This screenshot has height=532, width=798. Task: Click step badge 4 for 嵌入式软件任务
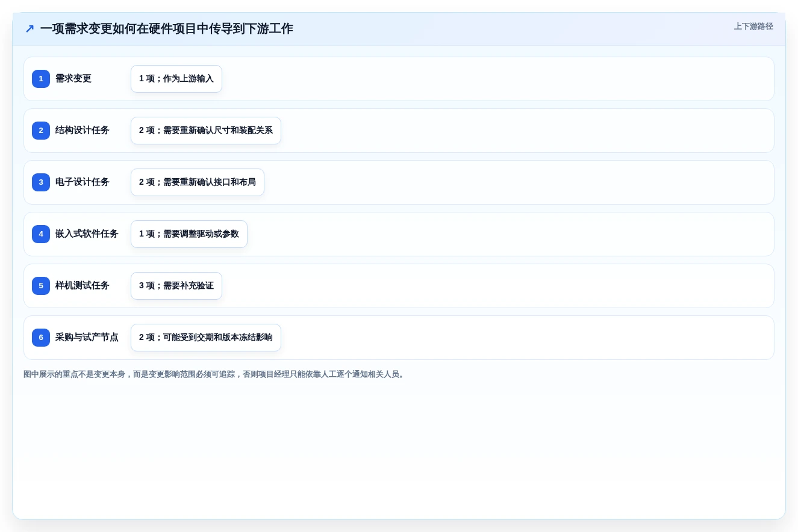[x=41, y=234]
